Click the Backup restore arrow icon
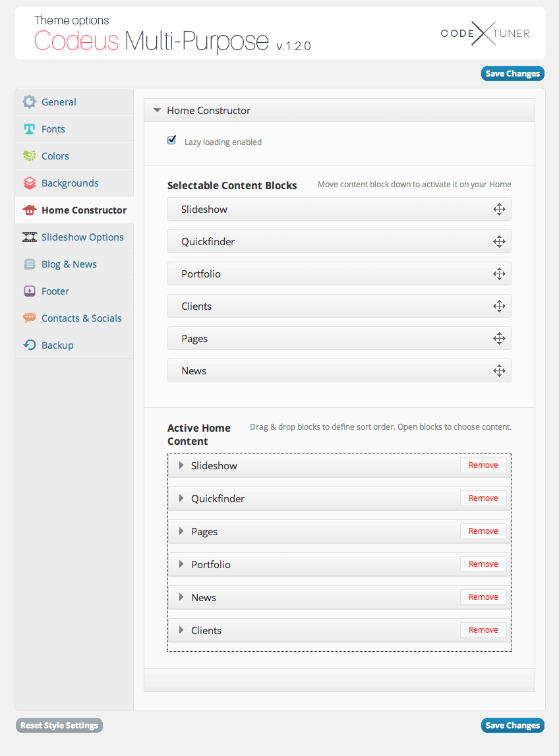The image size is (559, 756). tap(30, 345)
